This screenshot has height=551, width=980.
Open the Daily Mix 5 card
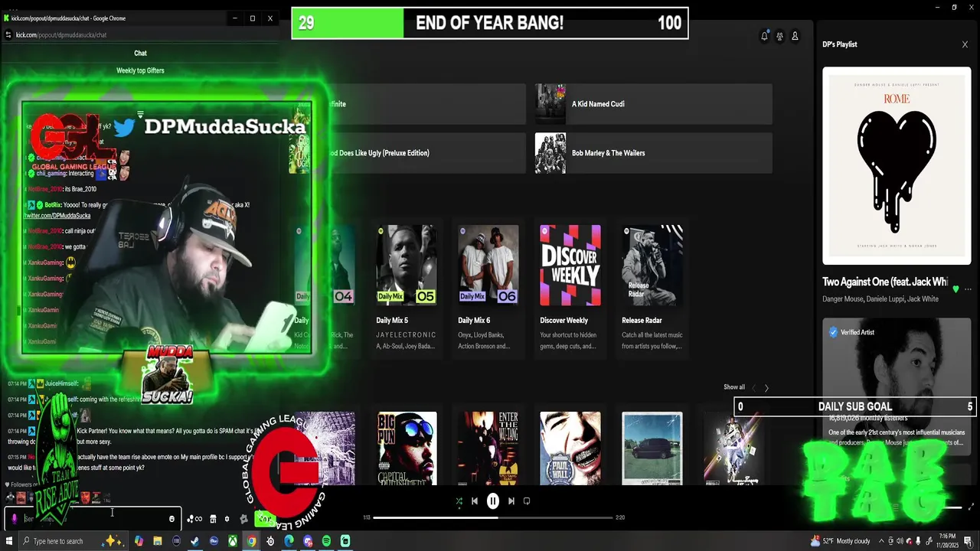407,288
